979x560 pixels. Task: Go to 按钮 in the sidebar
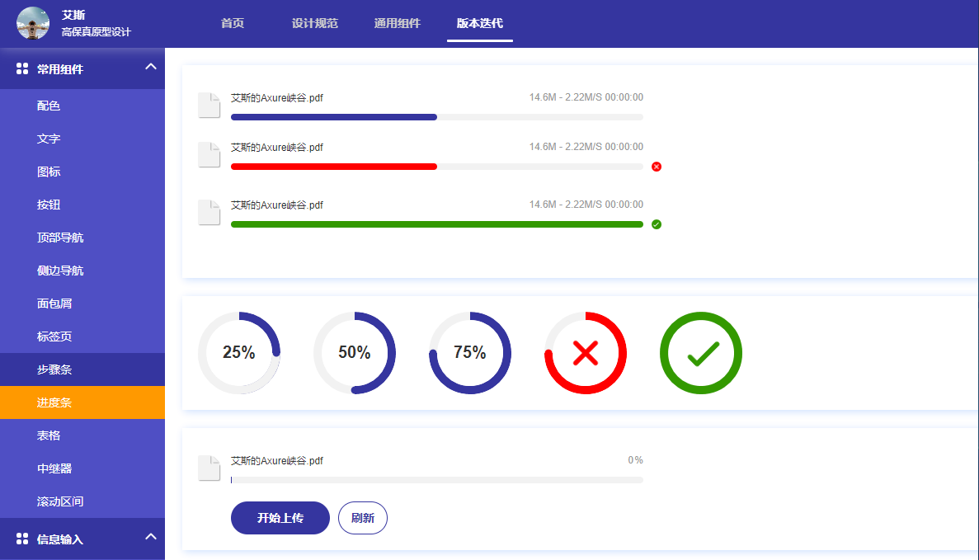point(82,205)
